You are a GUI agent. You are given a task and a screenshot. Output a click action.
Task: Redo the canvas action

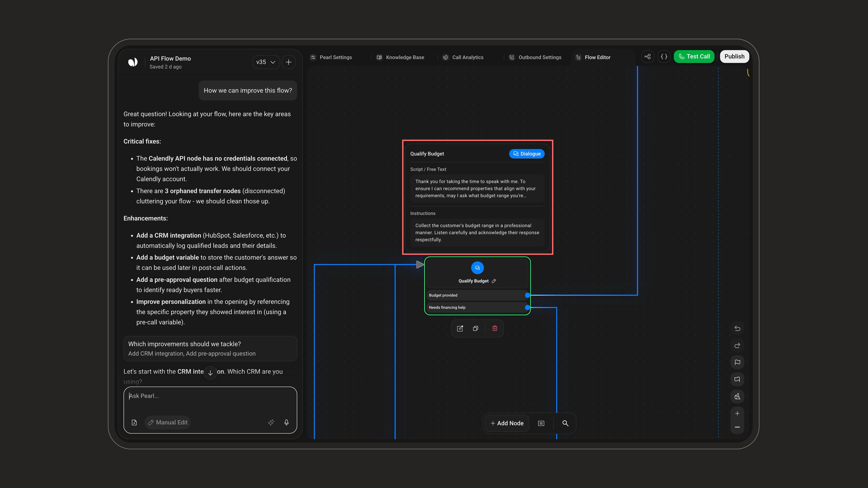[737, 345]
